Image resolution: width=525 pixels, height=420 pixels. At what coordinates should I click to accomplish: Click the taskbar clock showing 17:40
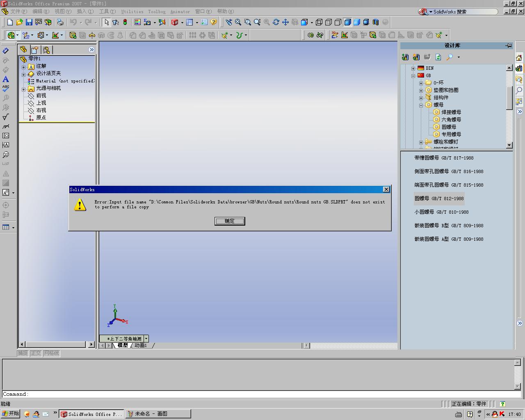click(514, 414)
